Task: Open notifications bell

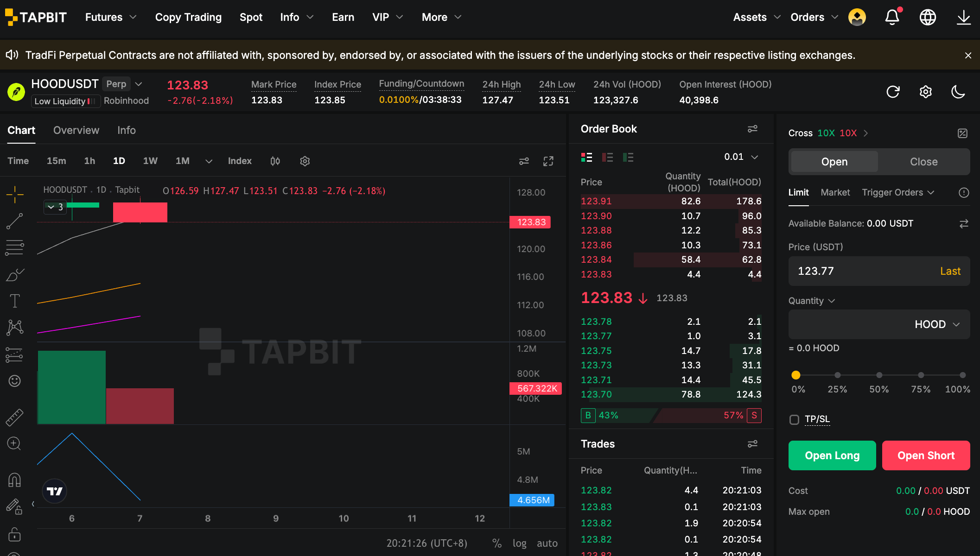Action: point(892,17)
